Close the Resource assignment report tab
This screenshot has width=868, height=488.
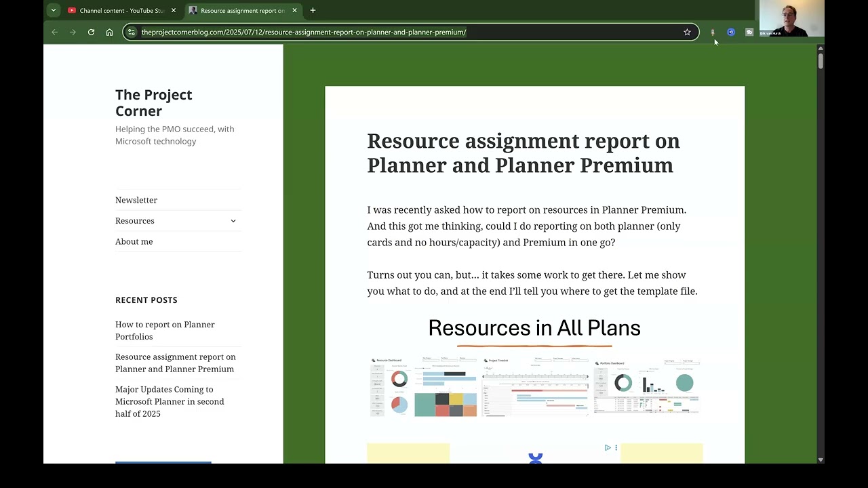(x=294, y=10)
